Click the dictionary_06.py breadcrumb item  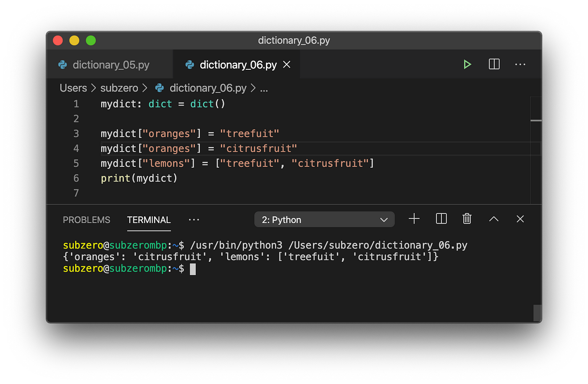pyautogui.click(x=207, y=88)
